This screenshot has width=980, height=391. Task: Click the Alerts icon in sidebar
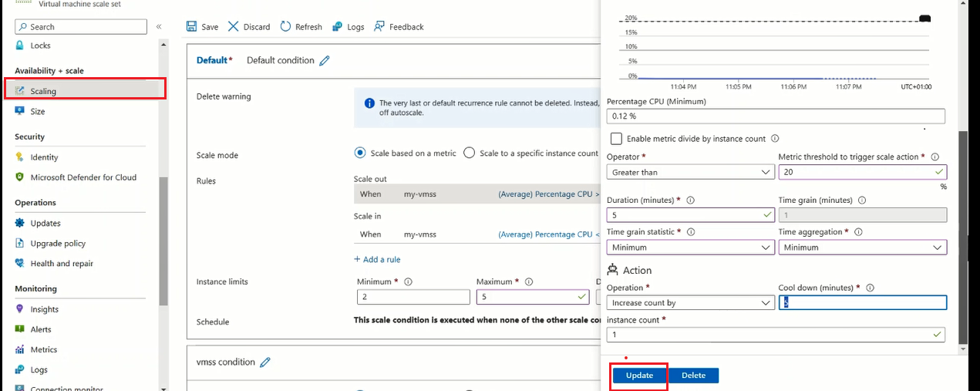20,329
